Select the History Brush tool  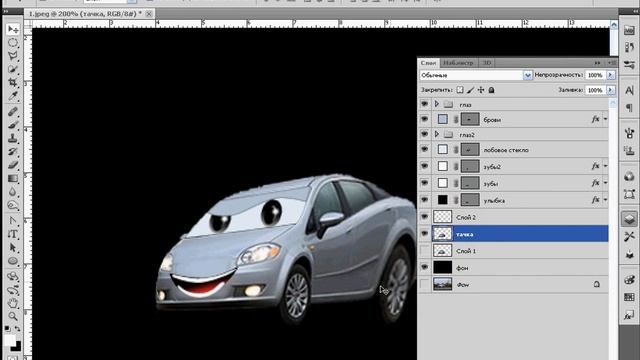click(x=13, y=152)
